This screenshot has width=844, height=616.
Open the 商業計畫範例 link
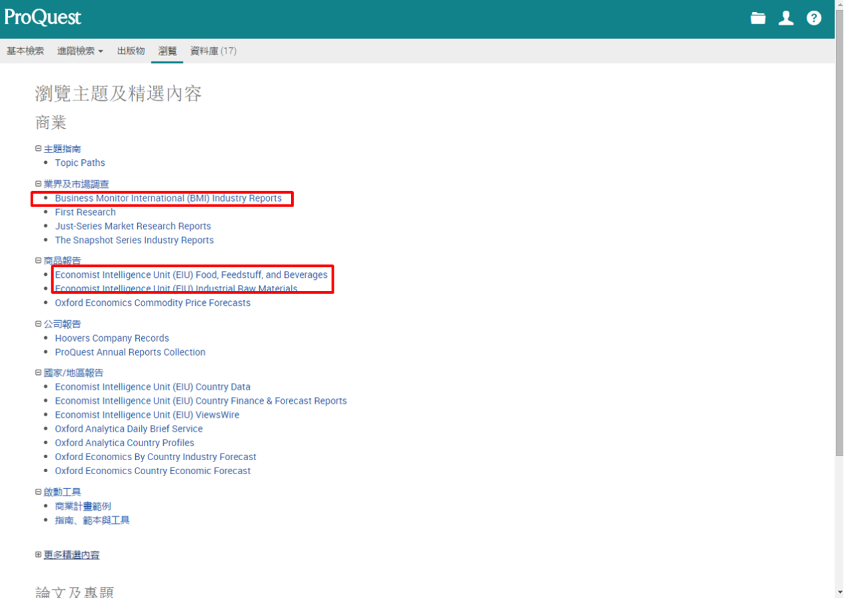[83, 507]
